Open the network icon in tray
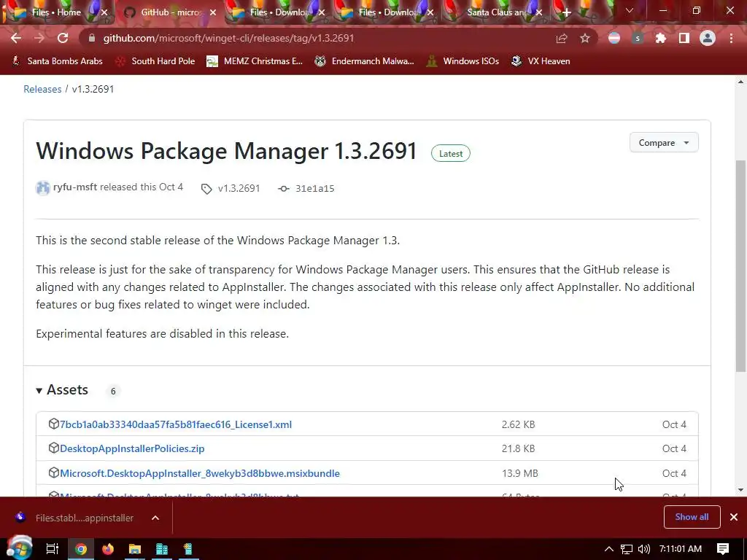This screenshot has height=560, width=747. 627,549
